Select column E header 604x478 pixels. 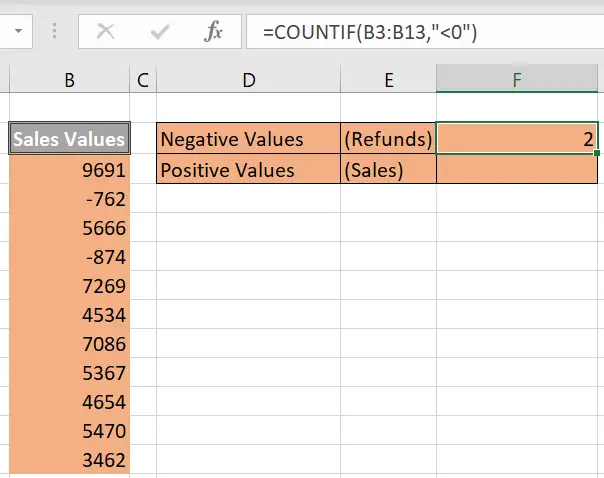[388, 79]
